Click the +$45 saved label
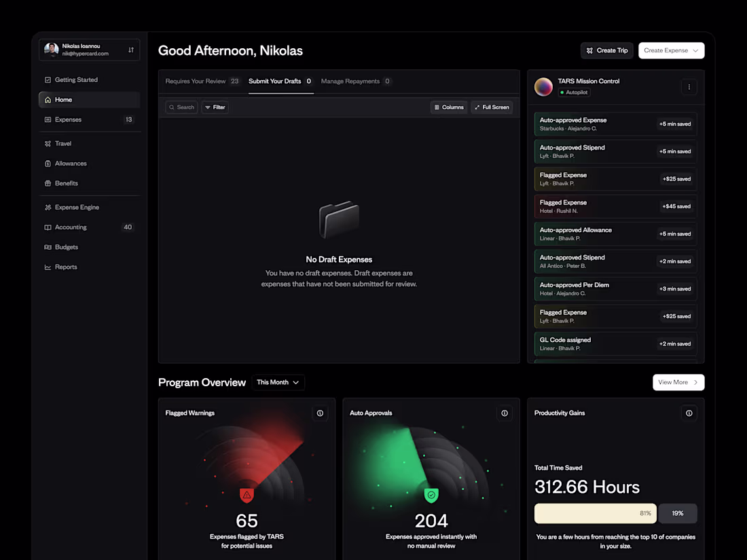Screen dimensions: 747x560 coord(676,206)
